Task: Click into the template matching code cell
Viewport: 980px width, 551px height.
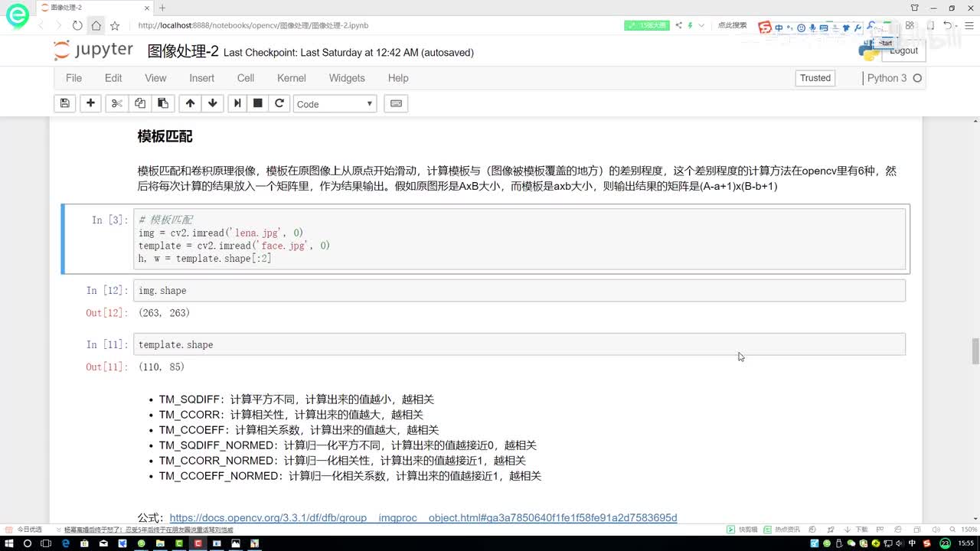Action: [x=519, y=239]
